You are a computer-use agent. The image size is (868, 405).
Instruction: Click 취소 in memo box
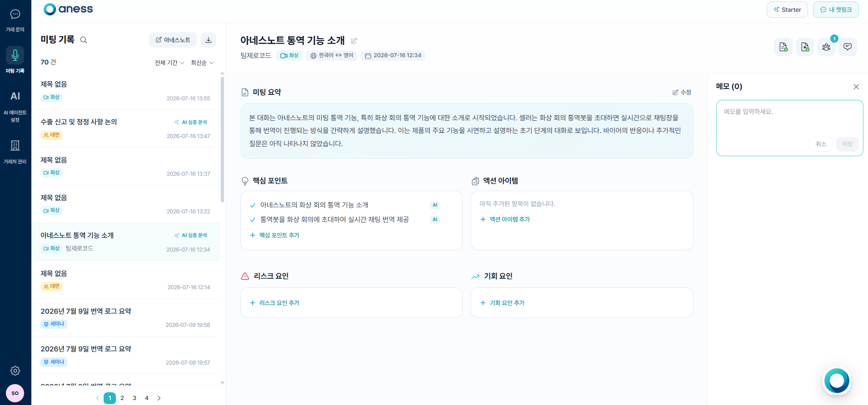(821, 144)
